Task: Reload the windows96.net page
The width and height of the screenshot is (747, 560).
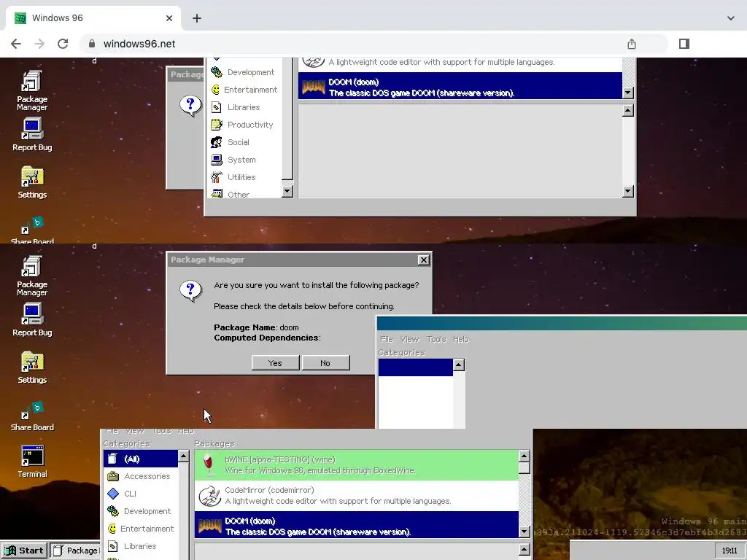Action: point(63,44)
